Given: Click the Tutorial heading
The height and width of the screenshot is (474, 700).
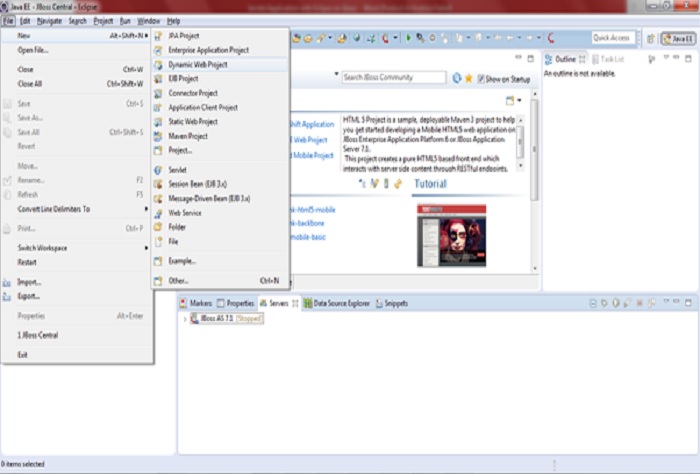Looking at the screenshot, I should point(430,184).
